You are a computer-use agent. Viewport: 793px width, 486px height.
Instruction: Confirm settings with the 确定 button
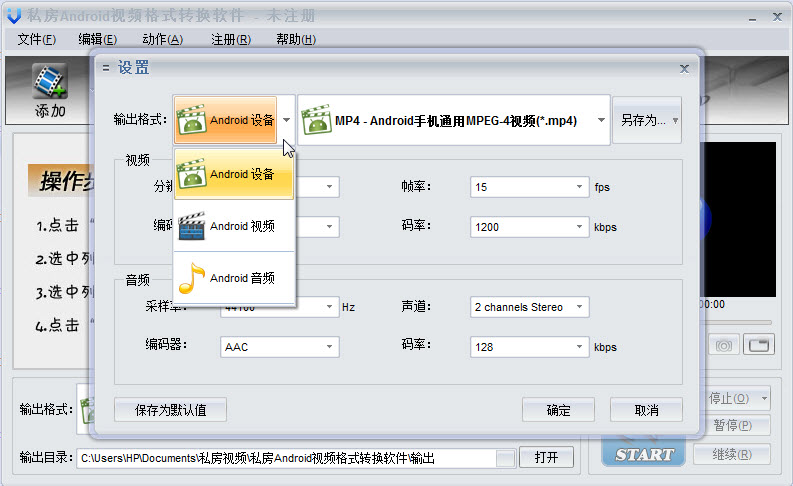(558, 410)
